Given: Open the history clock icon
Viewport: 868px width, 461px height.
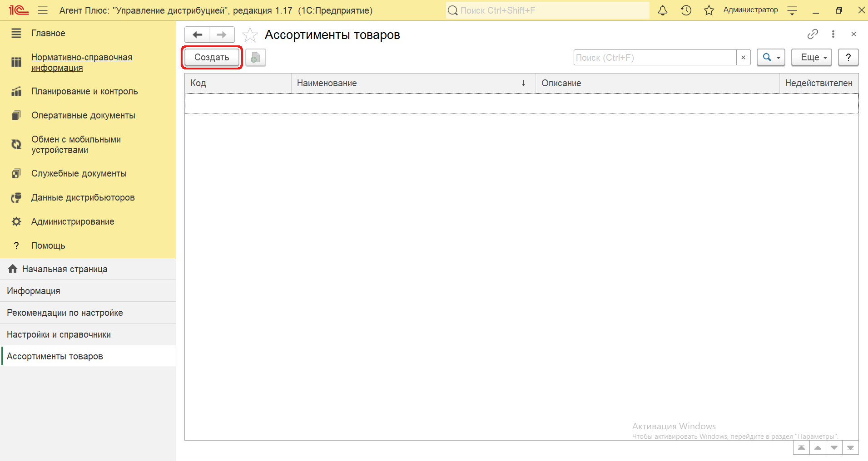Looking at the screenshot, I should point(686,10).
